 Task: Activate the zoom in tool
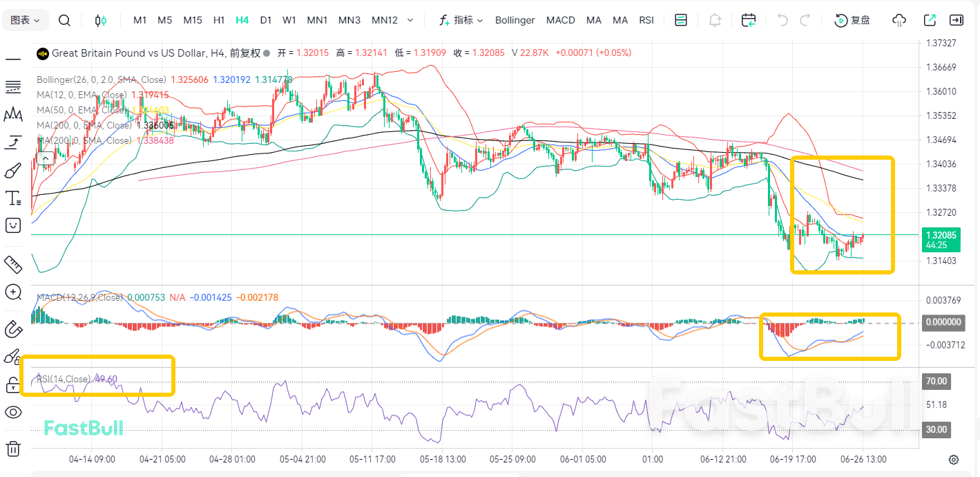12,292
